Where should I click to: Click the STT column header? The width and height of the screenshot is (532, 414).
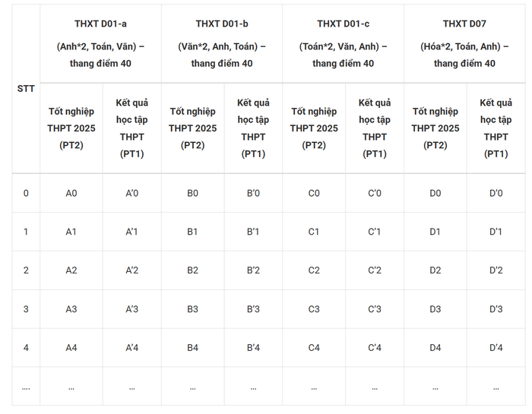pos(26,89)
